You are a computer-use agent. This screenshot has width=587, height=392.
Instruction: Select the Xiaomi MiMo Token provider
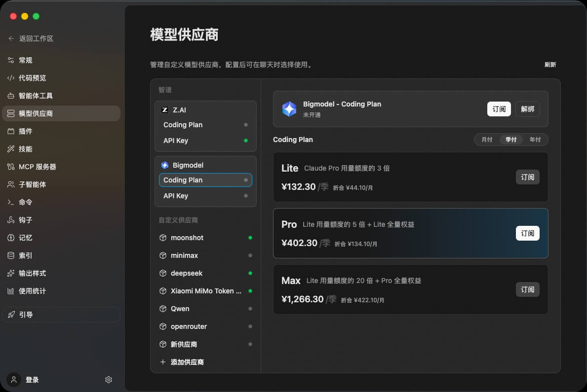[x=205, y=291]
